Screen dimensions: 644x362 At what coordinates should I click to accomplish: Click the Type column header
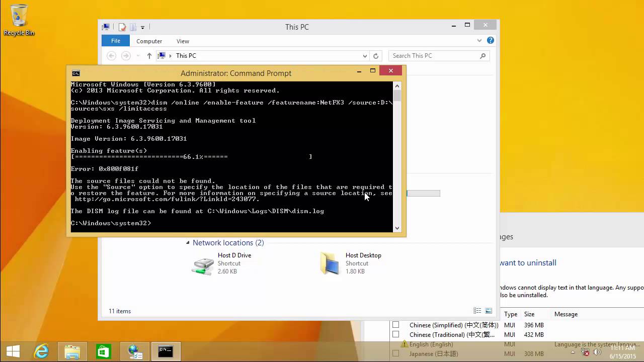pyautogui.click(x=511, y=314)
